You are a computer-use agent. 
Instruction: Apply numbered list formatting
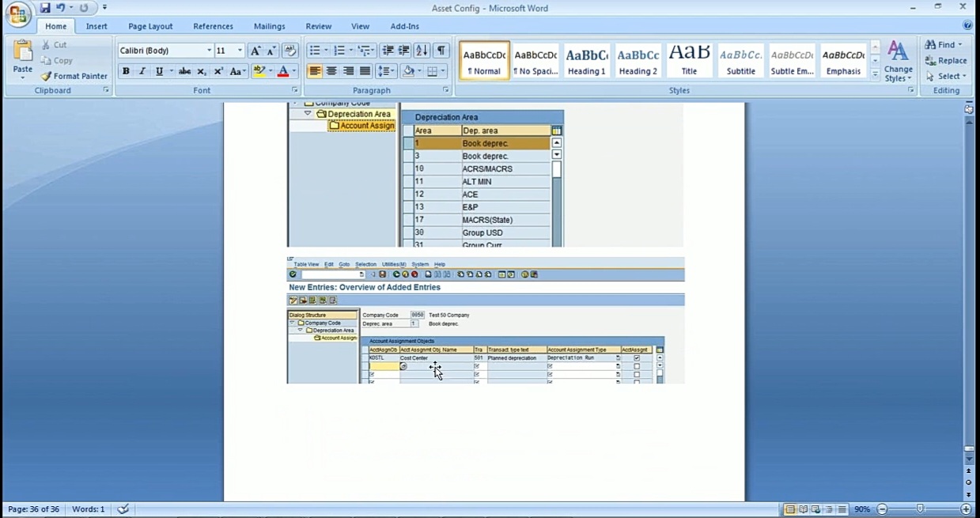click(339, 51)
